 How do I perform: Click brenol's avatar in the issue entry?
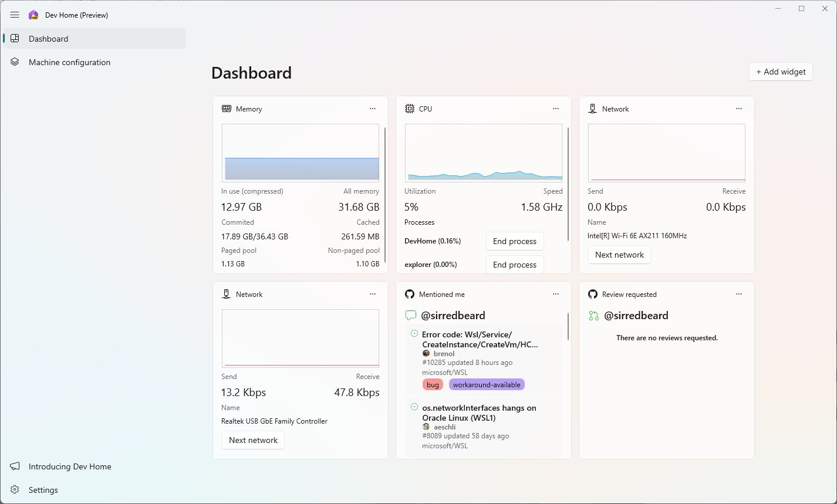click(426, 354)
